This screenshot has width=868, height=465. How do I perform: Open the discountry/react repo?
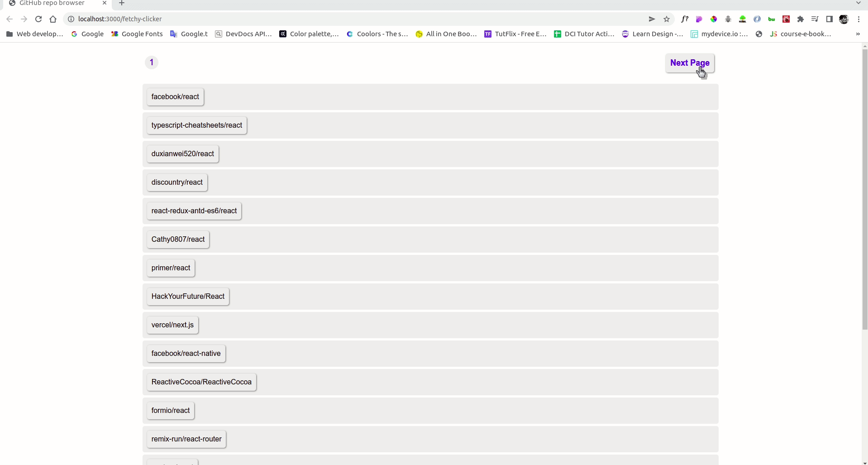click(177, 182)
